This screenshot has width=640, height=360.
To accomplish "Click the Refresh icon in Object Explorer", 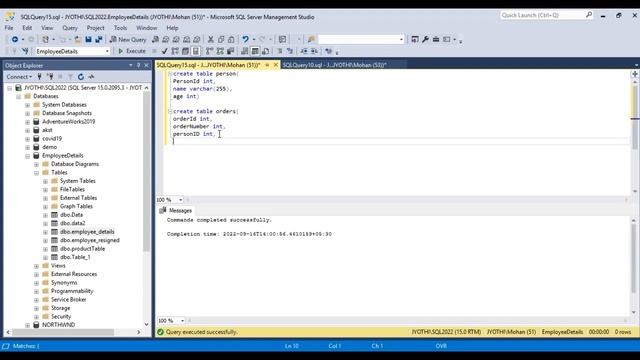I will 81,77.
